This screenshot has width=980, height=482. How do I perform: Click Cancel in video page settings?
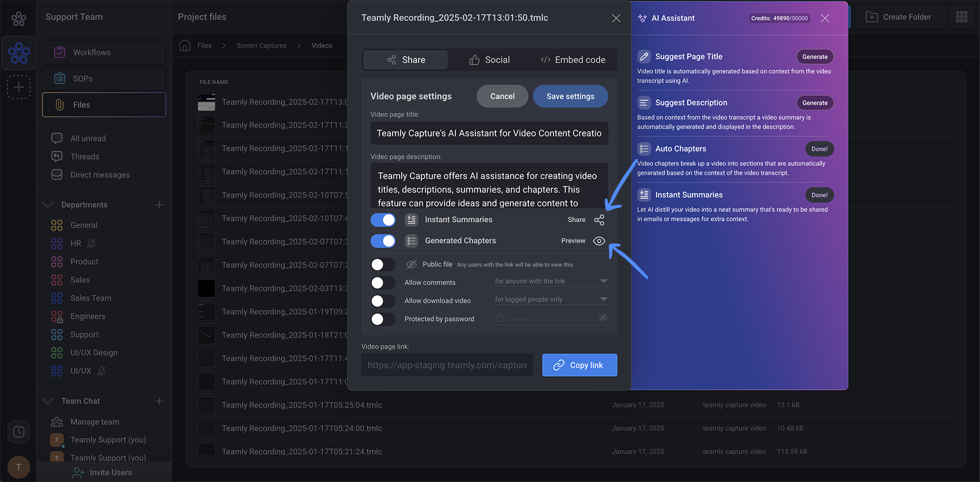pyautogui.click(x=502, y=96)
